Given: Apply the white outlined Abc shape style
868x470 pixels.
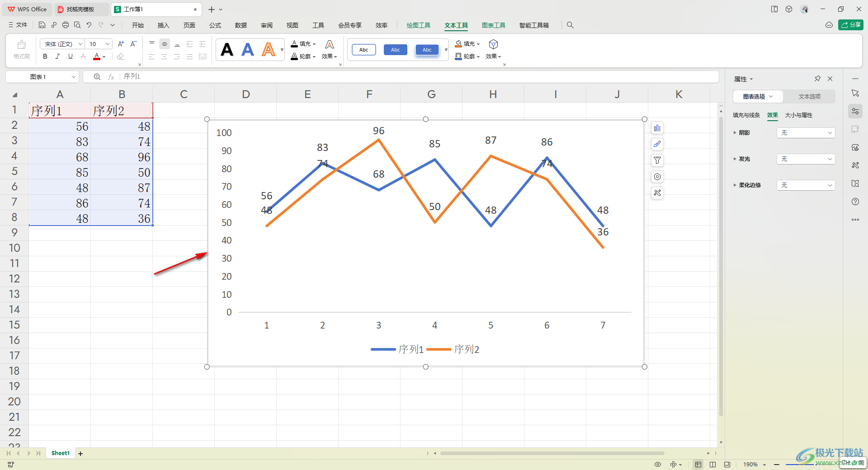Looking at the screenshot, I should [364, 50].
